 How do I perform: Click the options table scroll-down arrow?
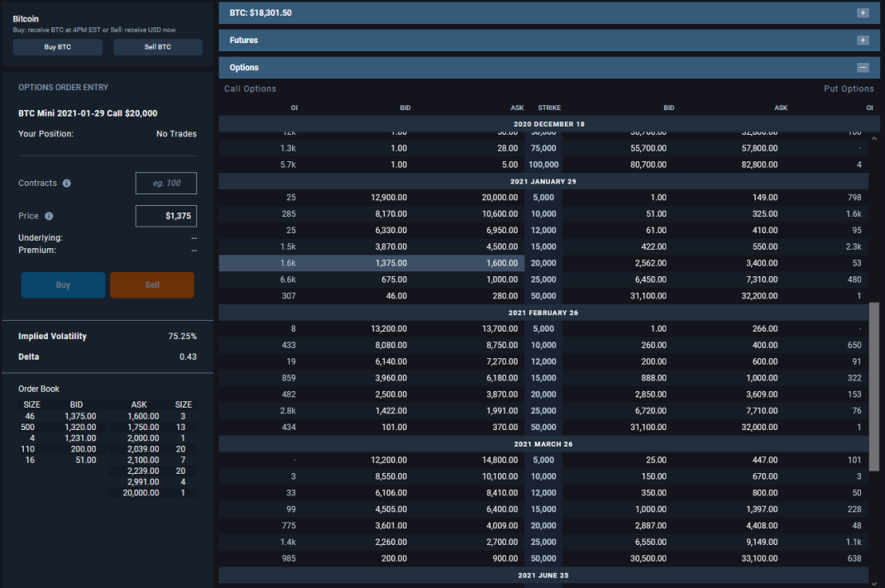coord(874,584)
